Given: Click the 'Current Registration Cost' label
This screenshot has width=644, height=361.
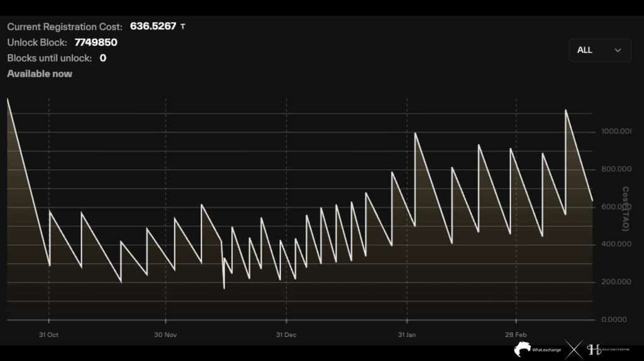Looking at the screenshot, I should 65,27.
